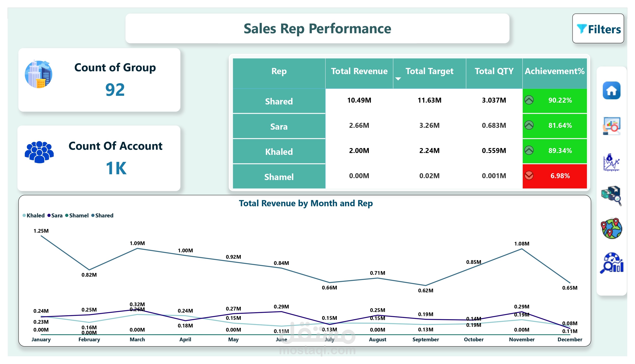Click the sort arrow on Total Target column
The image size is (635, 364).
tap(398, 79)
